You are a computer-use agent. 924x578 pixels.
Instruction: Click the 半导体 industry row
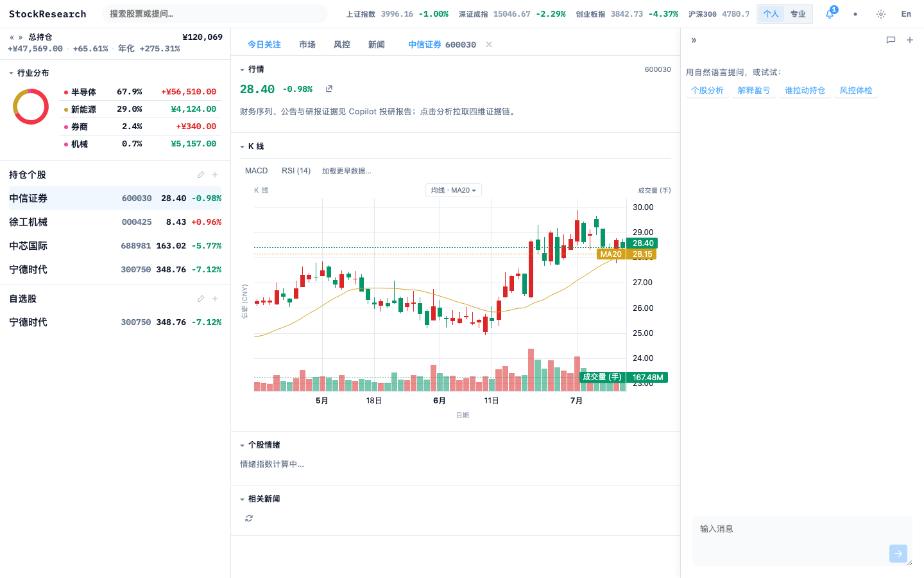pyautogui.click(x=141, y=92)
